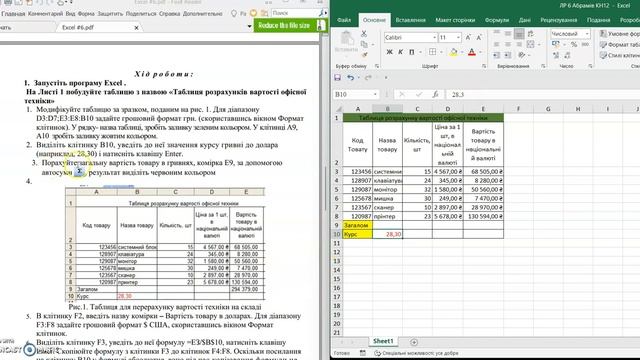The image size is (640, 360).
Task: Click the Поиск search field in Foxit
Action: coord(295,13)
